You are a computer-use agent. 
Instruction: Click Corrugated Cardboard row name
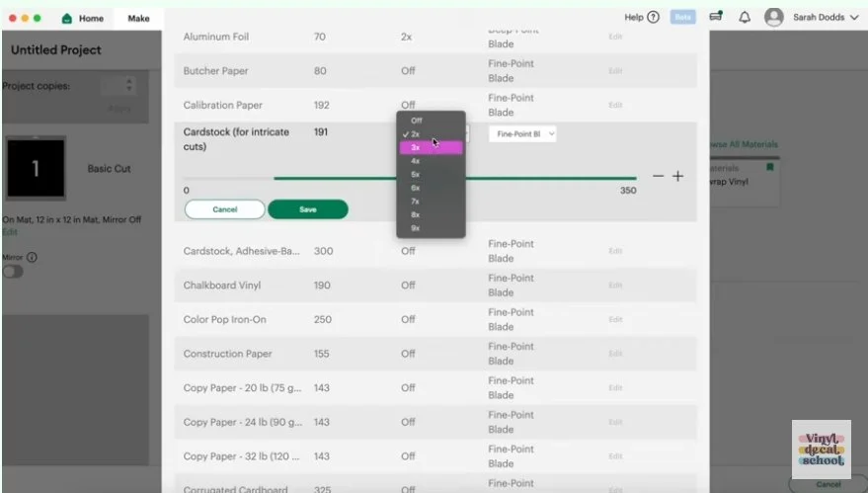(235, 489)
